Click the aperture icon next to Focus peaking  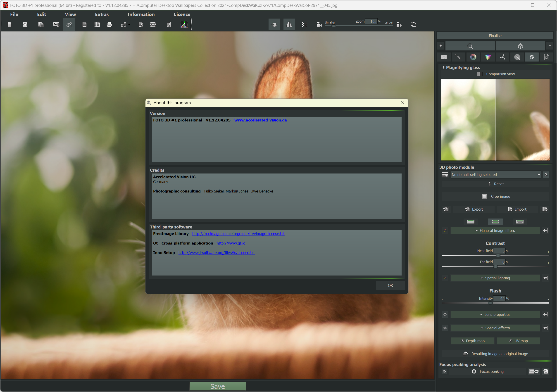coord(474,371)
